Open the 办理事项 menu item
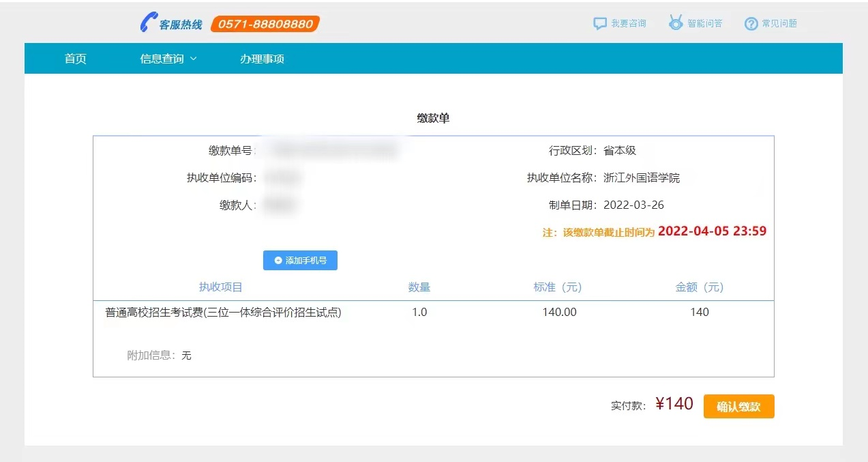868x462 pixels. click(x=263, y=58)
